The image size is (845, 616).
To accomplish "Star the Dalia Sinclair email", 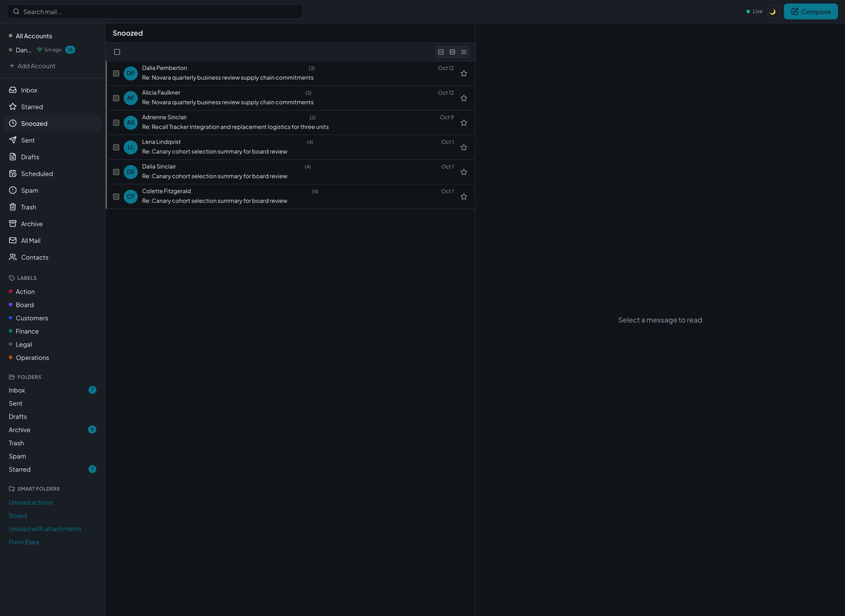I will [464, 172].
